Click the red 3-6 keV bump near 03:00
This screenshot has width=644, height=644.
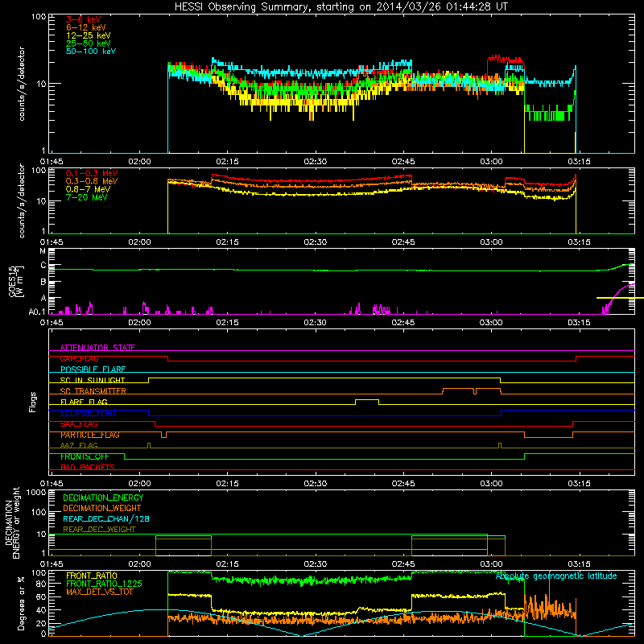506,59
